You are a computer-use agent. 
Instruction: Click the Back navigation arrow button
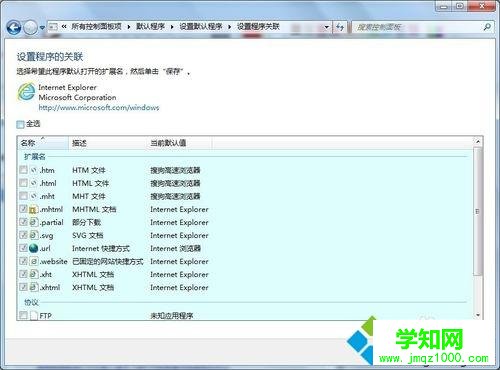14,27
